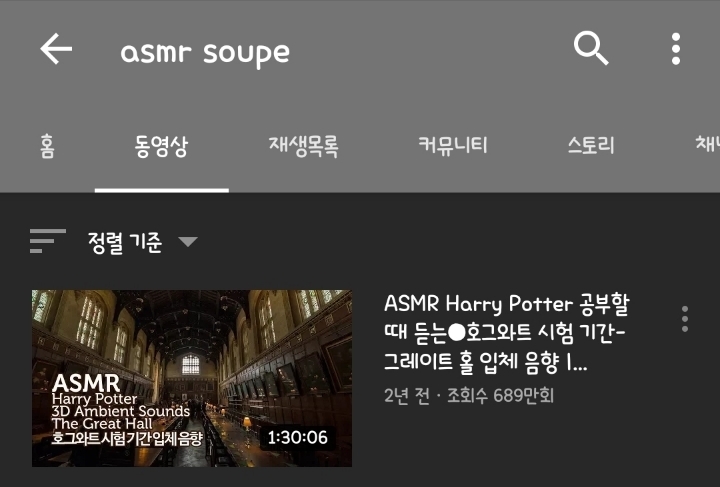Click the 1:30:06 duration badge
This screenshot has height=487, width=720.
(x=298, y=437)
